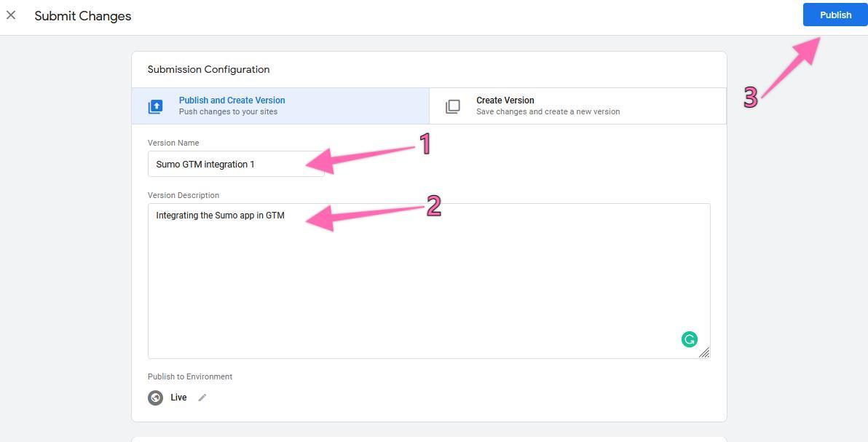Click the Live environment name
Screen dimensions: 868x442
point(178,398)
